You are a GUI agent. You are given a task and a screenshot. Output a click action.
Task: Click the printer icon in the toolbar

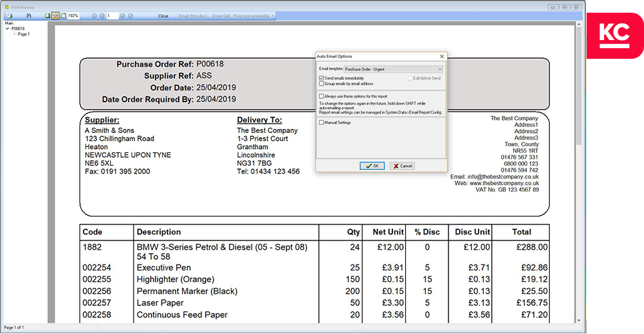pos(9,15)
